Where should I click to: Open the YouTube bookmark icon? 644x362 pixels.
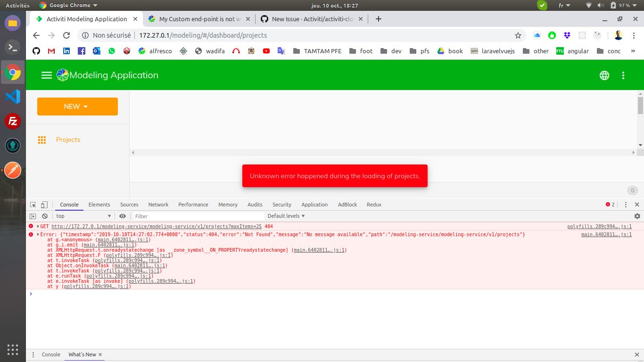(x=266, y=51)
